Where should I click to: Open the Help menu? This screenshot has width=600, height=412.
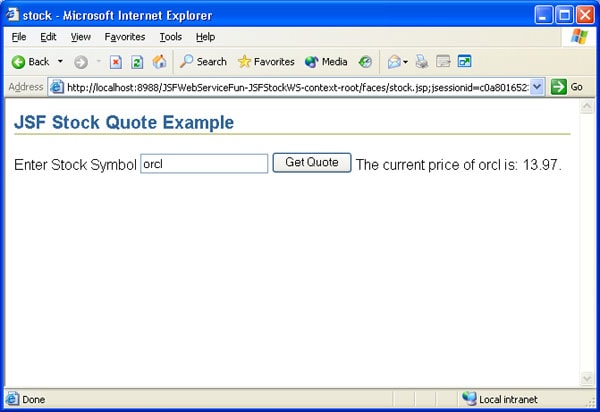tap(205, 37)
